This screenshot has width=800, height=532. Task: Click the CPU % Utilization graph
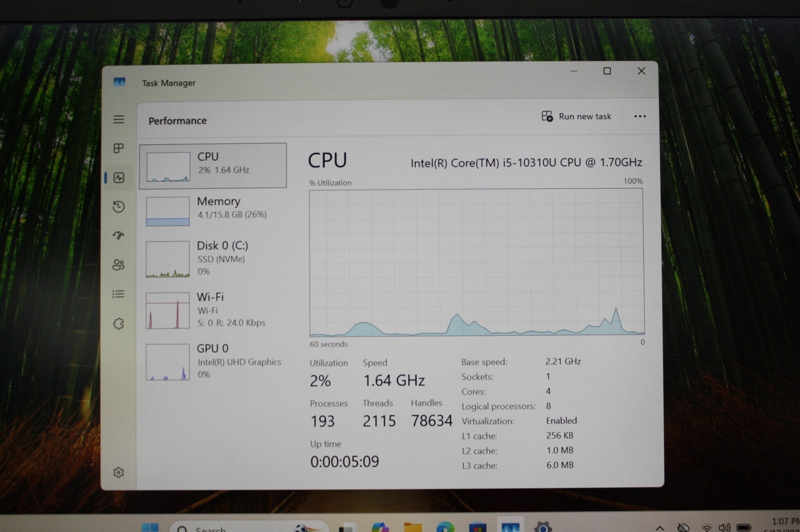[477, 262]
